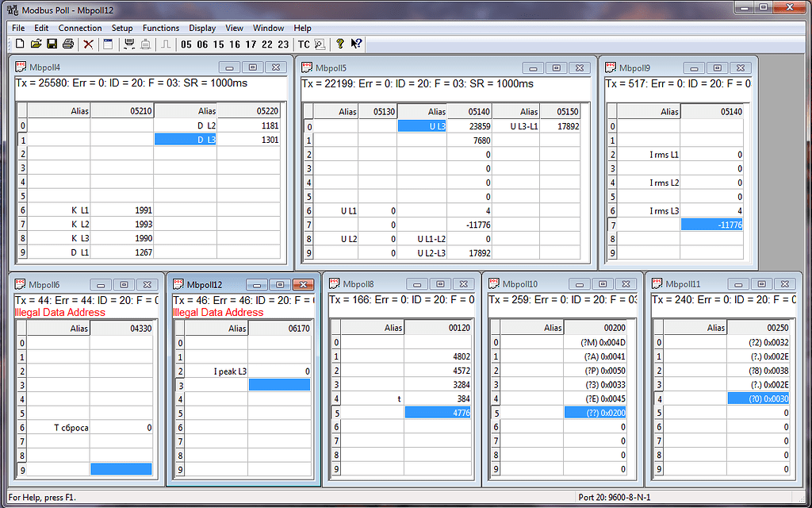
Task: Open the Display menu
Action: click(x=202, y=28)
